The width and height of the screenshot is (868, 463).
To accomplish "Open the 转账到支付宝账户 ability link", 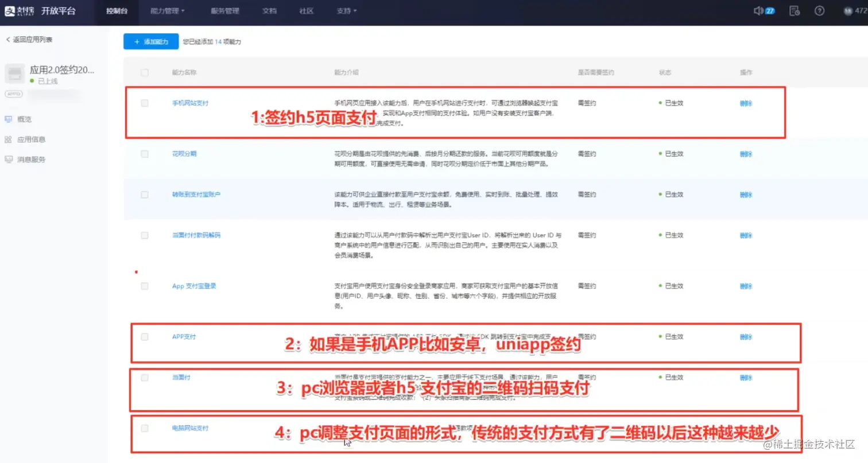I will click(x=196, y=194).
